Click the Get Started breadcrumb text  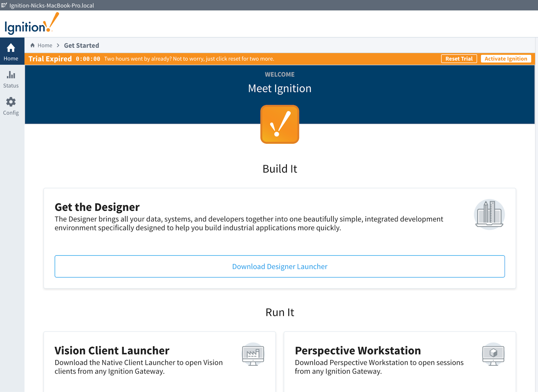coord(81,45)
